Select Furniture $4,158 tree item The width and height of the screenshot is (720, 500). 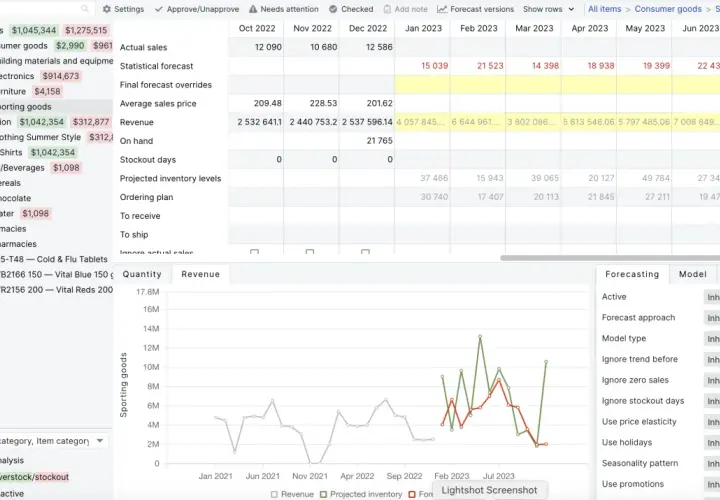pos(30,91)
